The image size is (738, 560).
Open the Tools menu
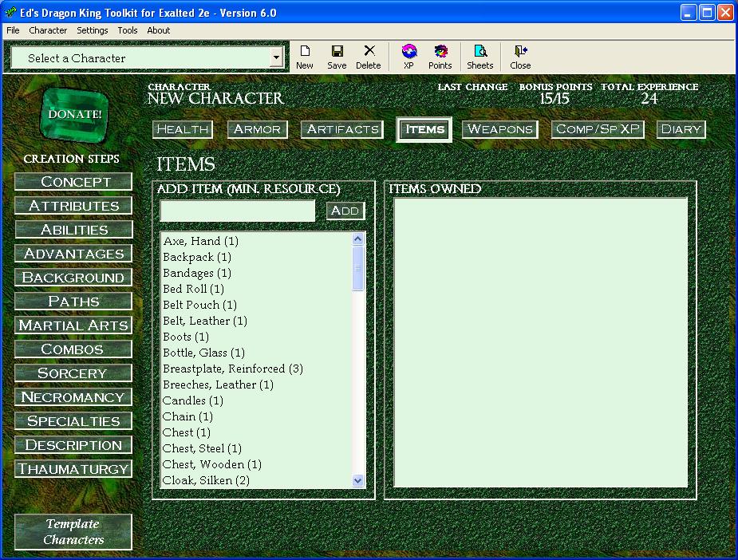pos(128,30)
